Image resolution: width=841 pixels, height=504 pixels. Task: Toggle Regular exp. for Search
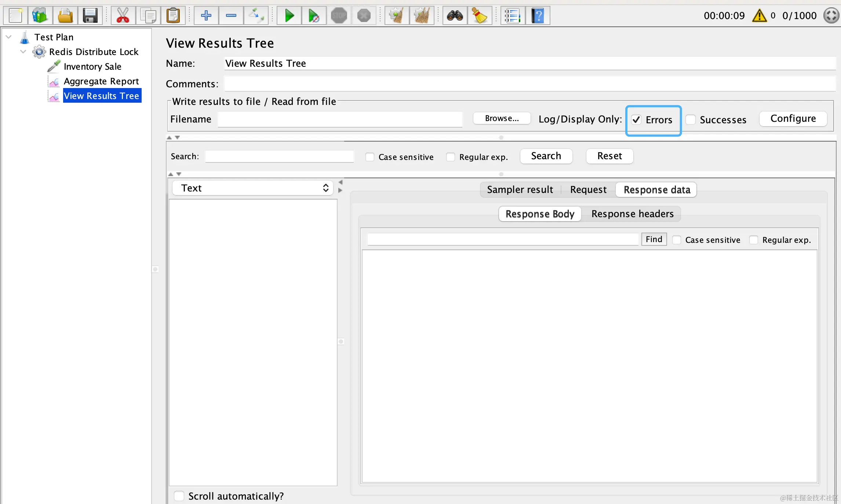click(x=451, y=157)
